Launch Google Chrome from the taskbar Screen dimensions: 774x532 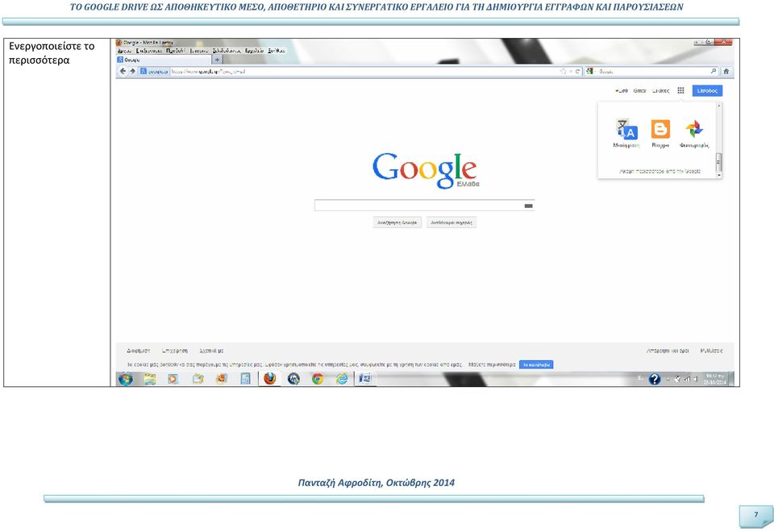318,379
